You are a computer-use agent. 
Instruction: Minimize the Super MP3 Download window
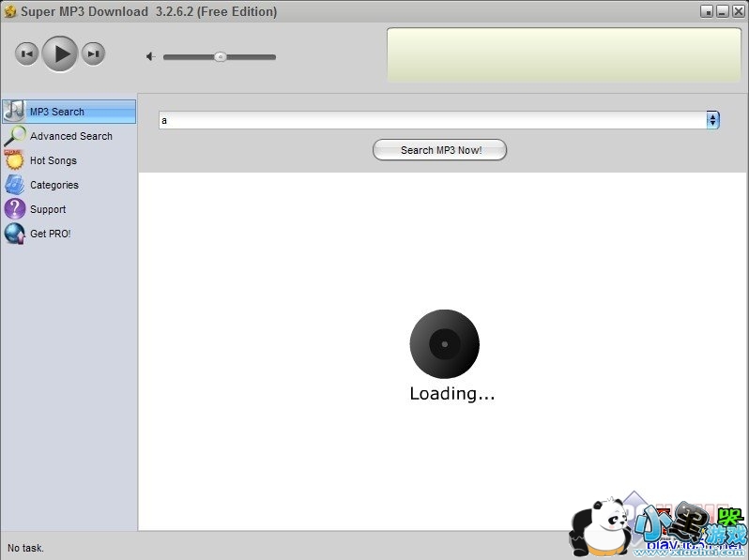723,11
